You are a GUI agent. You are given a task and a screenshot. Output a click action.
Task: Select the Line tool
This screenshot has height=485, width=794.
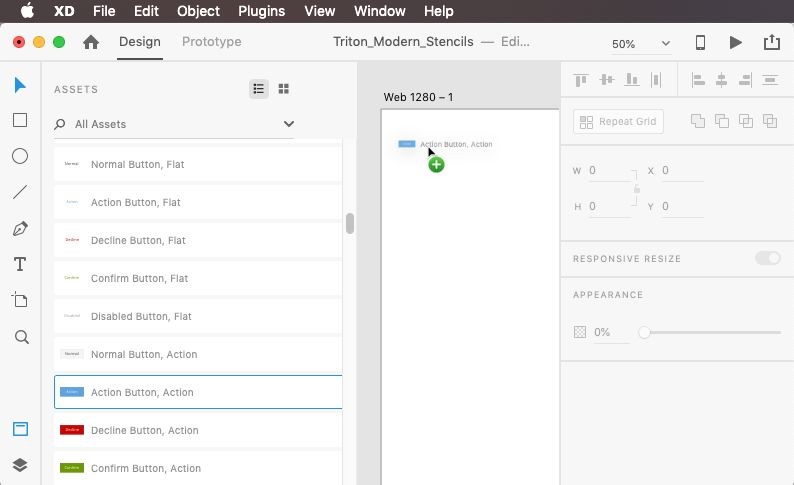20,192
